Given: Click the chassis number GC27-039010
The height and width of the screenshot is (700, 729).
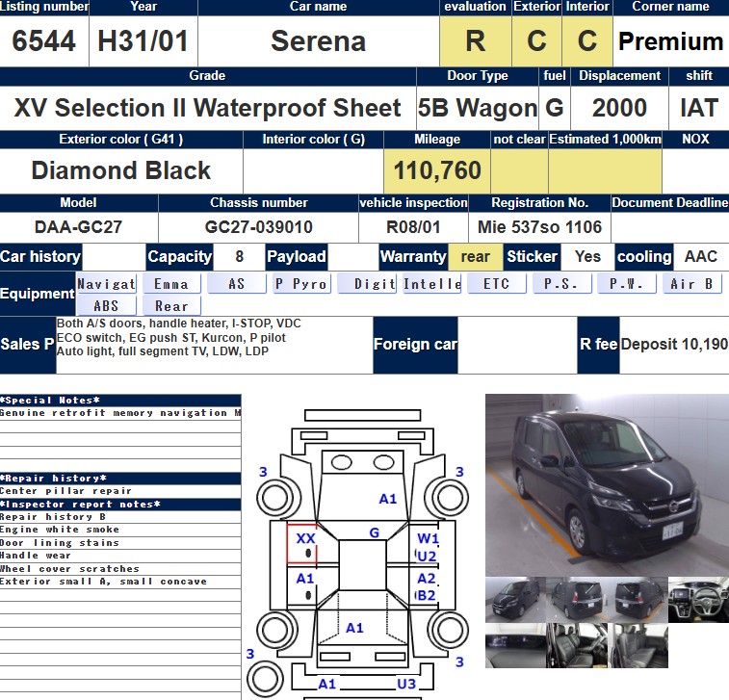Looking at the screenshot, I should tap(258, 227).
